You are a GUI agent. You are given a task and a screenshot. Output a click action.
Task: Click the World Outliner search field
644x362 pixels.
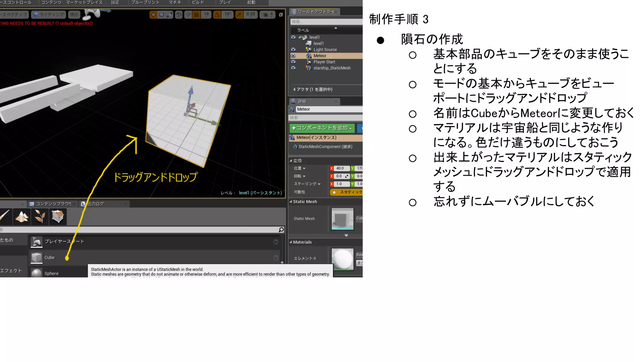[x=326, y=22]
